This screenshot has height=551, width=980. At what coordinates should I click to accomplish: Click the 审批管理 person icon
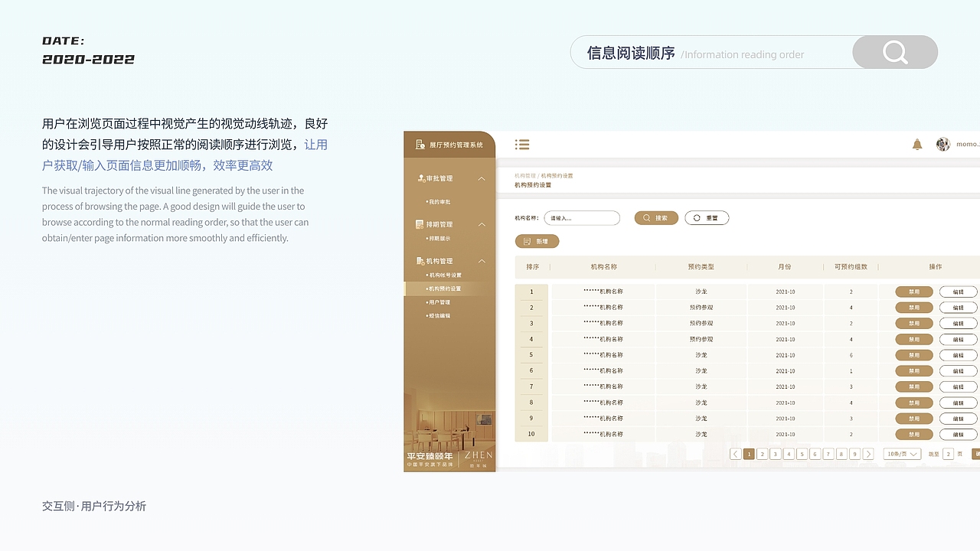pos(420,178)
